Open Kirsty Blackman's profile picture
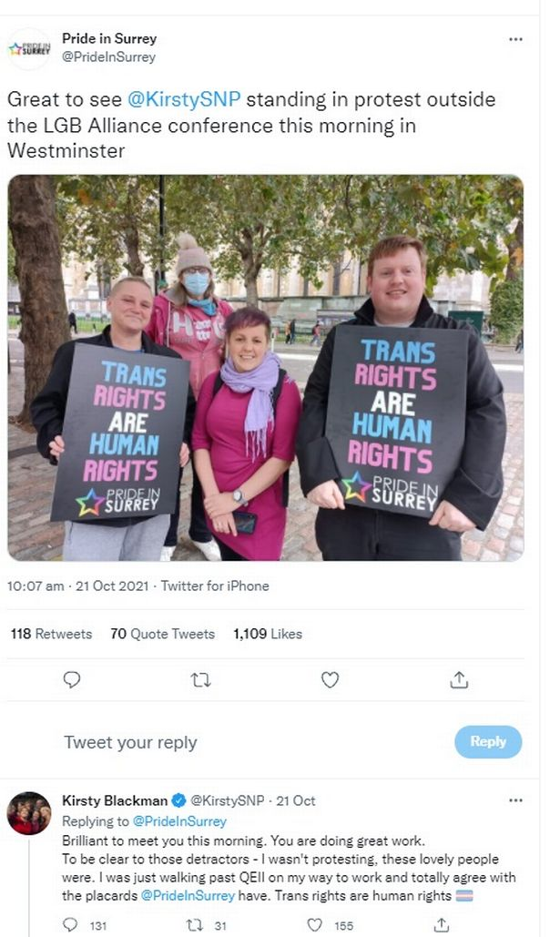 (29, 813)
